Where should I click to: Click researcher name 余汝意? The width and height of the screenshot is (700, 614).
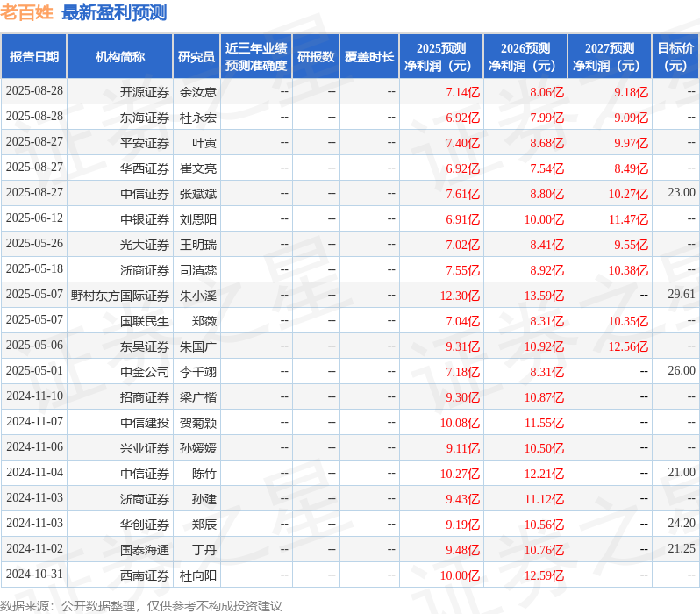(x=198, y=92)
